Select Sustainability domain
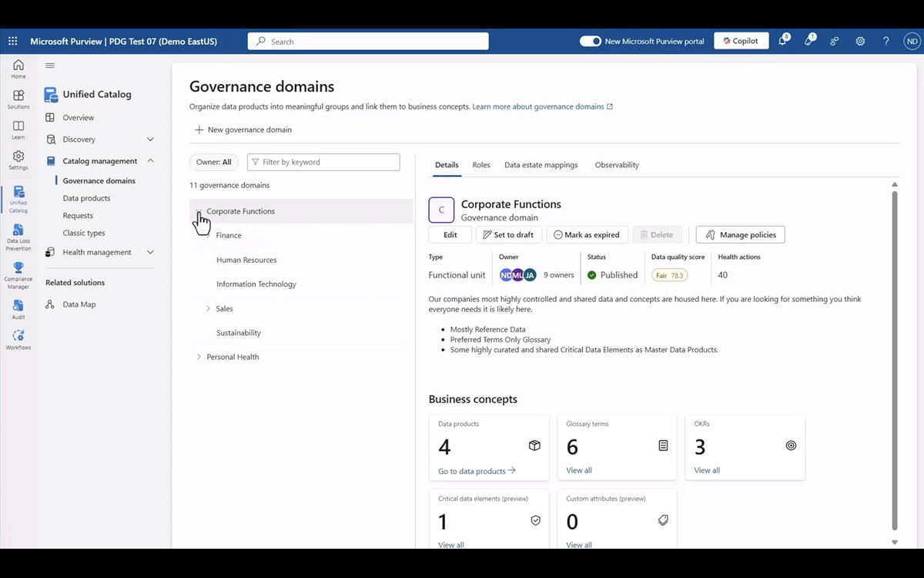The height and width of the screenshot is (578, 924). coord(239,333)
